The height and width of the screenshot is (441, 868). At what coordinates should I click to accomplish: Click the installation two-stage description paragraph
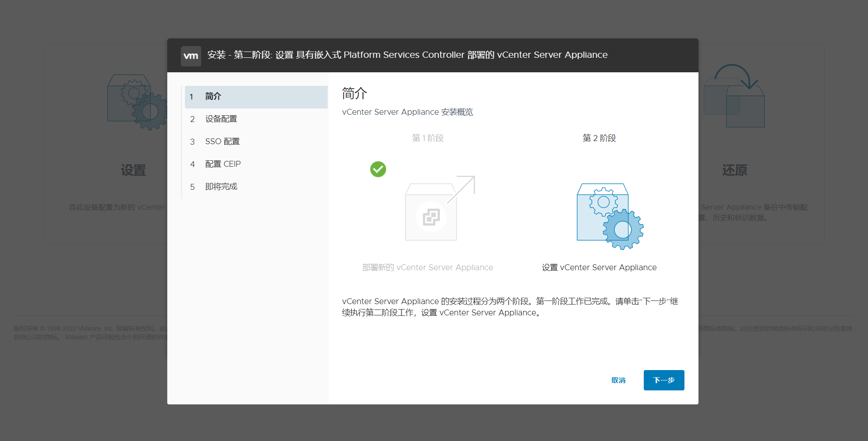510,307
